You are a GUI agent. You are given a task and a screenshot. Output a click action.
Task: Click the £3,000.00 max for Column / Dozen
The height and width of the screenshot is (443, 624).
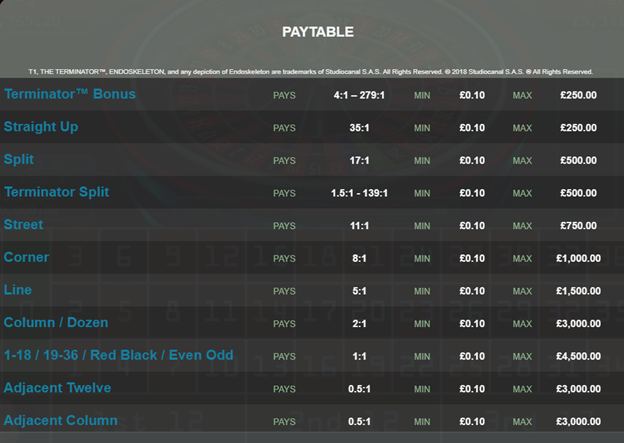click(579, 324)
